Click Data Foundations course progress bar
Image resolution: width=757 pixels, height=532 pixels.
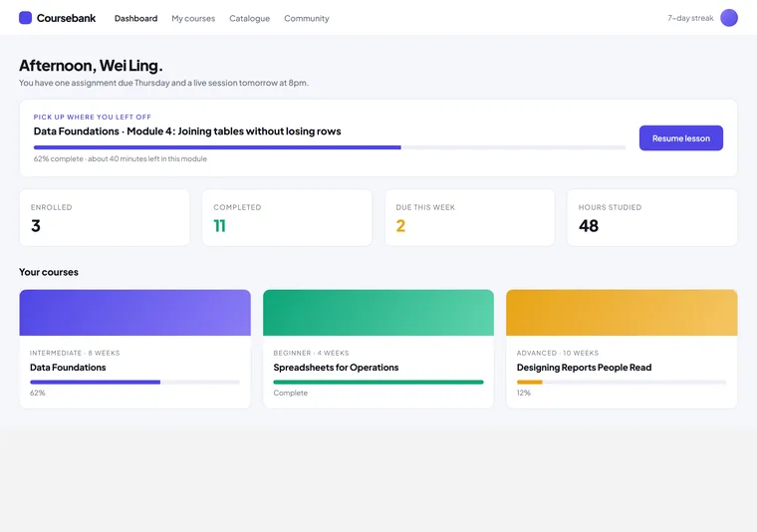pos(134,382)
